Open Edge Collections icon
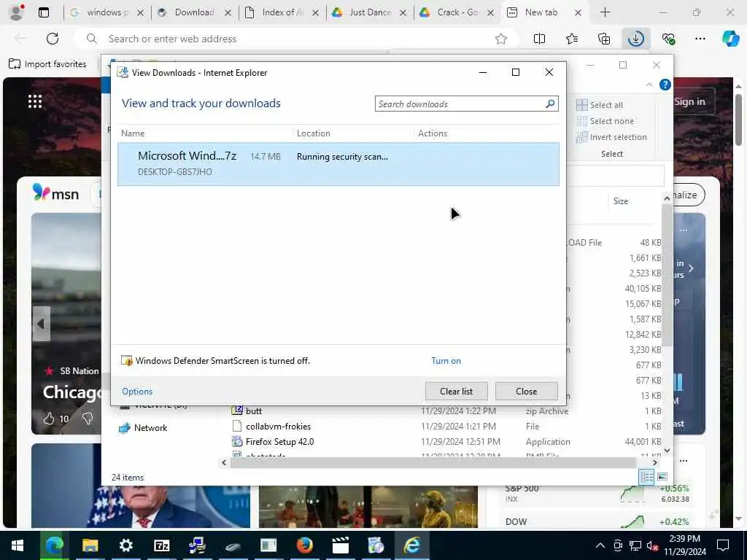The height and width of the screenshot is (560, 747). 603,39
